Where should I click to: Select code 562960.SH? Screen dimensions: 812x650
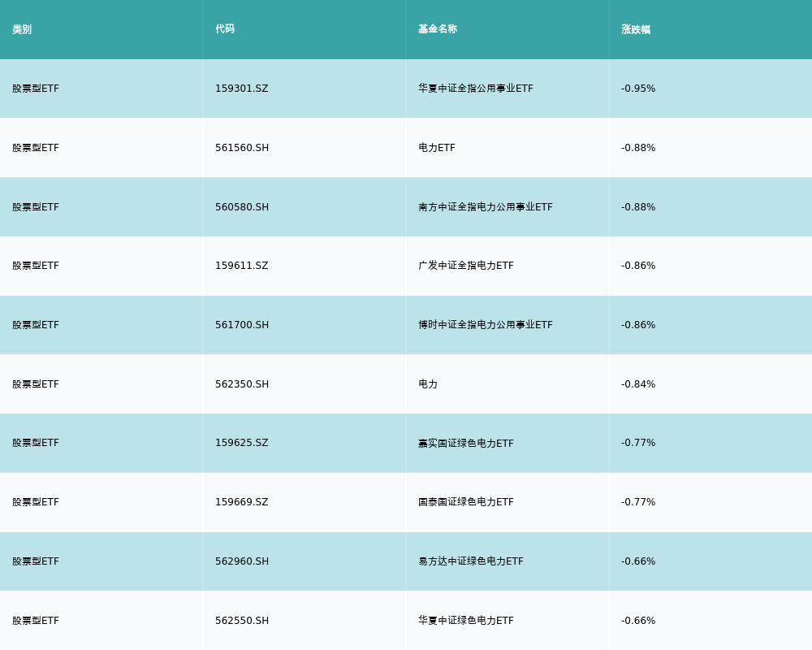[242, 561]
